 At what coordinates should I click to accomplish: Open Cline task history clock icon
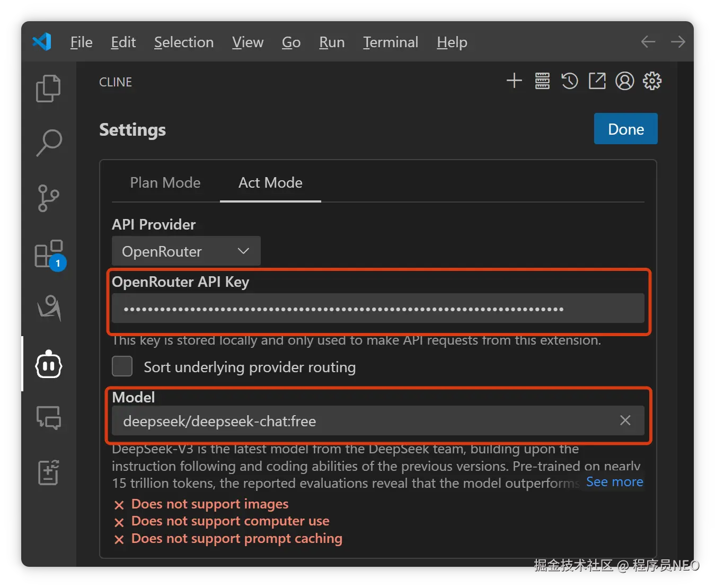[x=570, y=81]
